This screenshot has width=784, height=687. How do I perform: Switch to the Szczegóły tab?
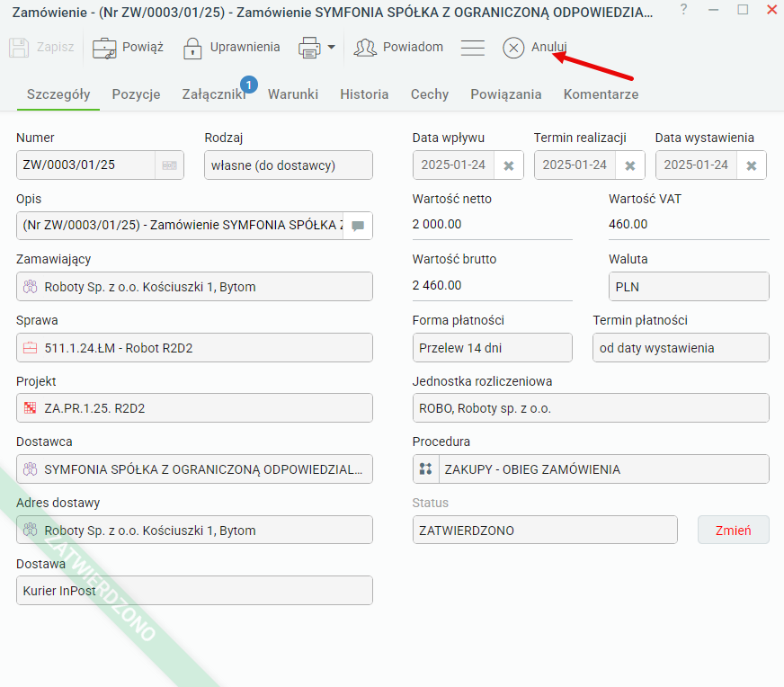(58, 94)
